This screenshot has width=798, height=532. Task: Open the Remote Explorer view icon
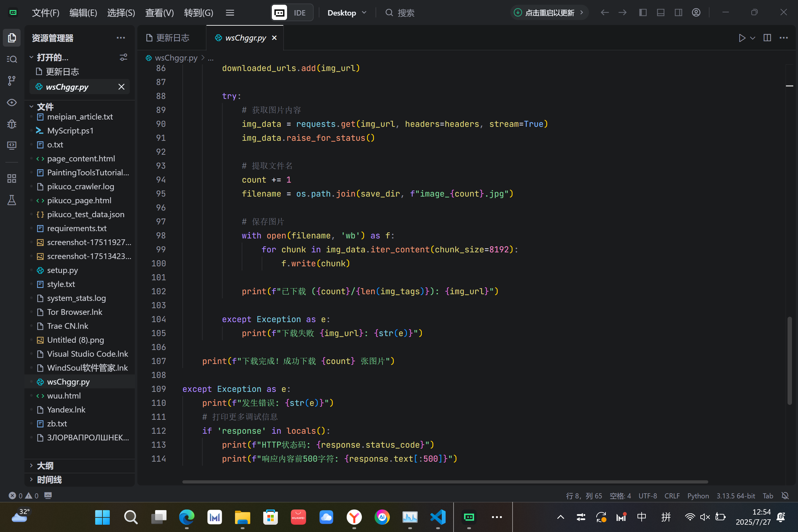[x=12, y=146]
